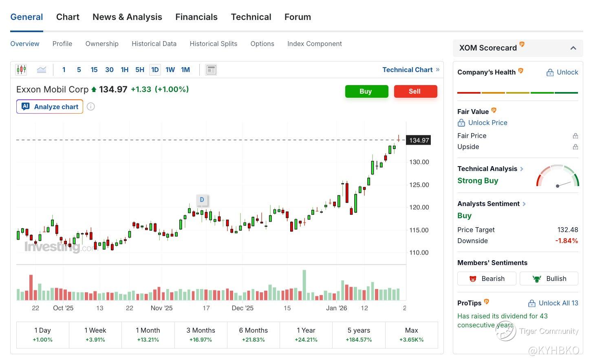Switch to the Forum tab
Viewport: 591px width, 364px height.
pos(298,17)
